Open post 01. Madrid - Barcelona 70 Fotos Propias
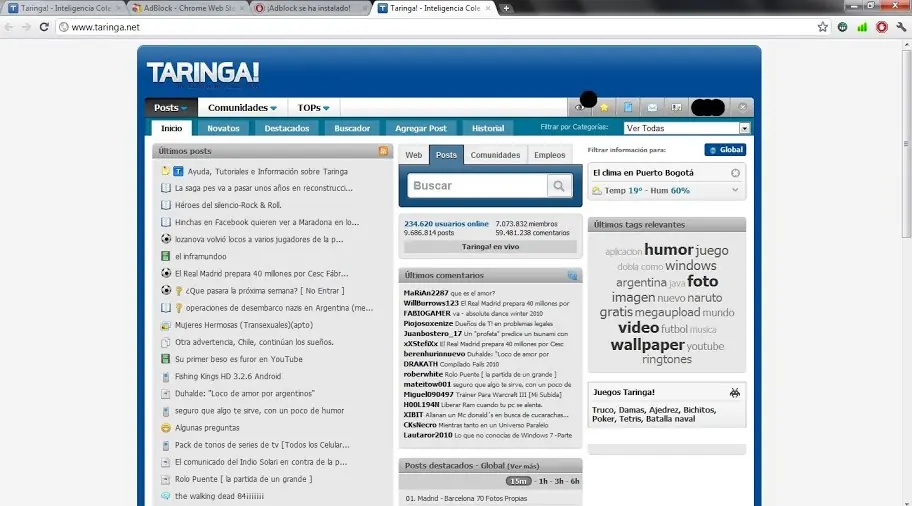Image resolution: width=912 pixels, height=506 pixels. [466, 498]
